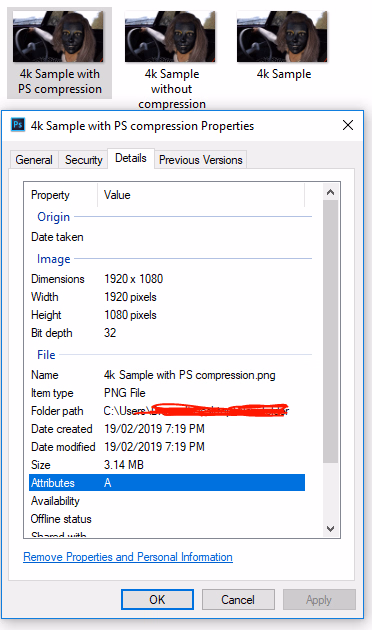The width and height of the screenshot is (372, 630).
Task: Click the Details tab
Action: 131,158
